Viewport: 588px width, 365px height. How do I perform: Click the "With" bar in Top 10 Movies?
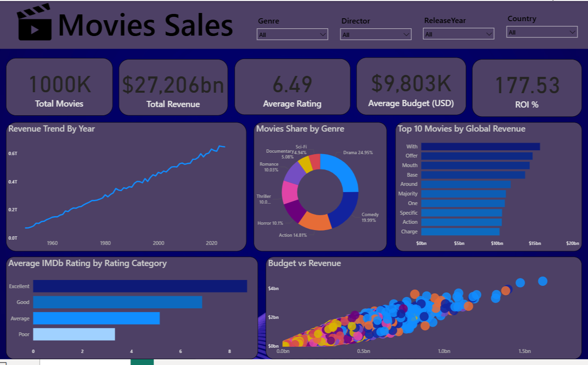pos(480,146)
